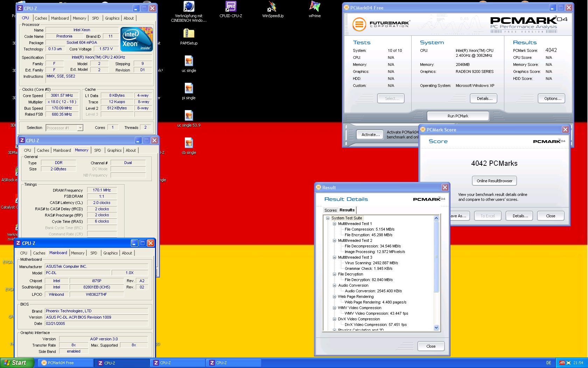
Task: Open the PCMark04 Options button
Action: (552, 98)
